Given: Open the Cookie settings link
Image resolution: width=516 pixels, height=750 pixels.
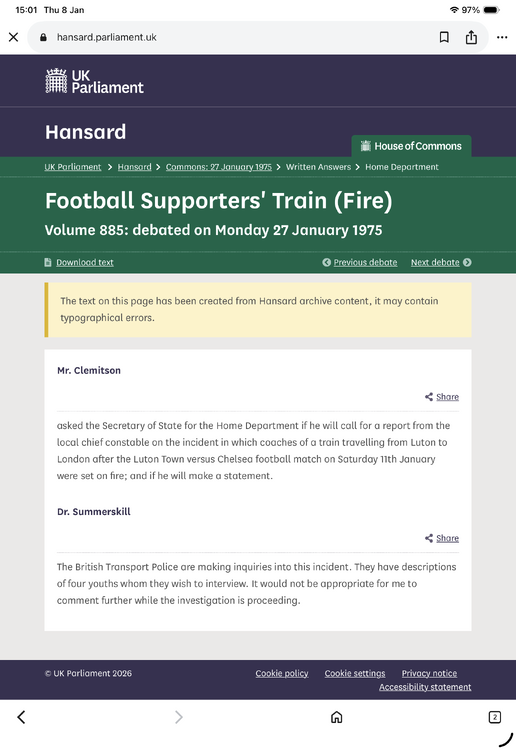Looking at the screenshot, I should tap(355, 673).
